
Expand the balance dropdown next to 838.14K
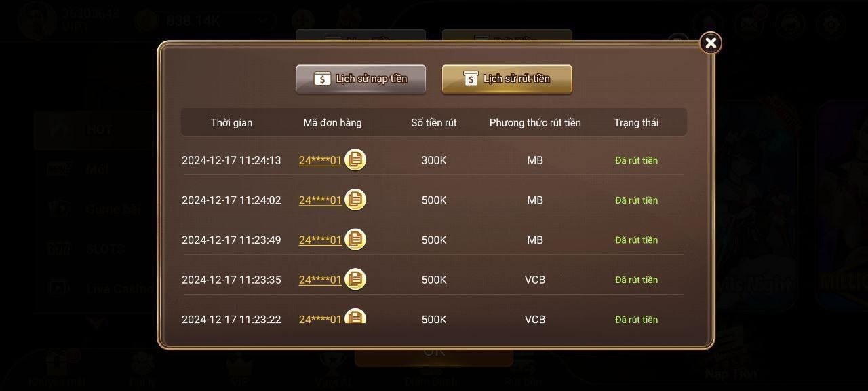pos(262,21)
